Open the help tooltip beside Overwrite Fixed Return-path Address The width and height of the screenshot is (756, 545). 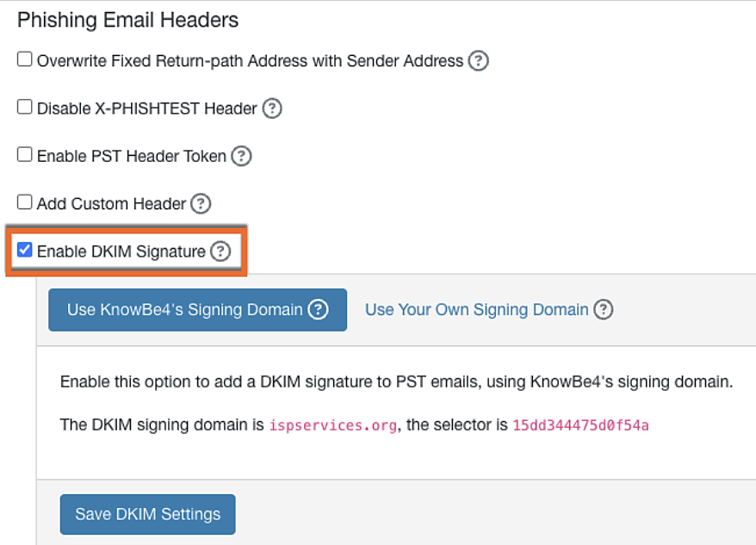tap(480, 61)
